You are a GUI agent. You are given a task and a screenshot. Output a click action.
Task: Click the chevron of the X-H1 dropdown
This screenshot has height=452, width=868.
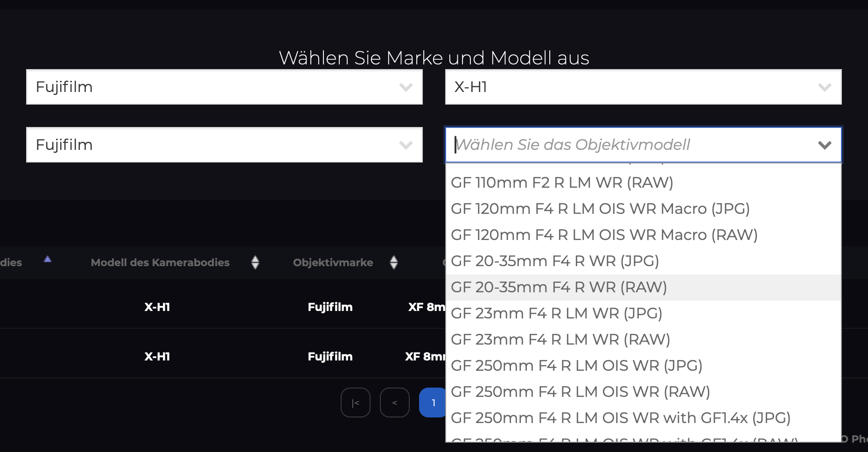point(825,87)
